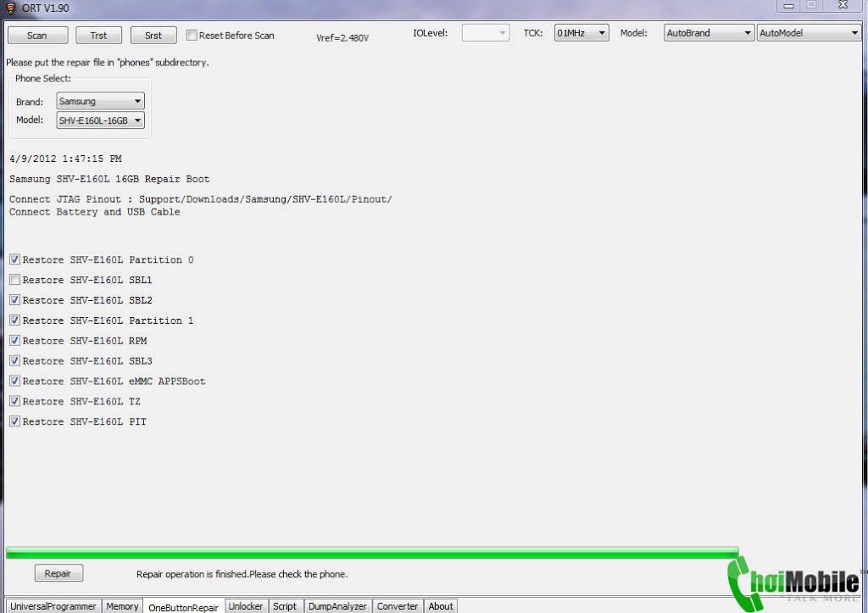
Task: Uncheck Restore SHV-E160L TZ
Action: (x=15, y=401)
